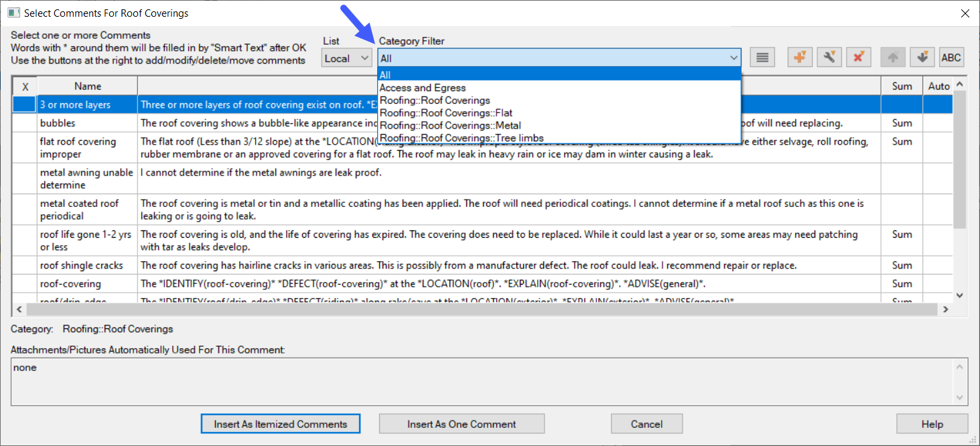Click the add new comment plus icon
Image resolution: width=980 pixels, height=446 pixels.
coord(799,58)
